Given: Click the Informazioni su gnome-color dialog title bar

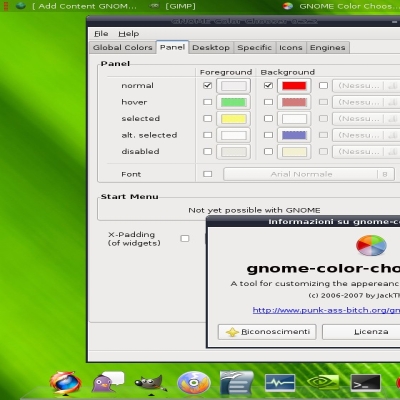Looking at the screenshot, I should coord(303,222).
